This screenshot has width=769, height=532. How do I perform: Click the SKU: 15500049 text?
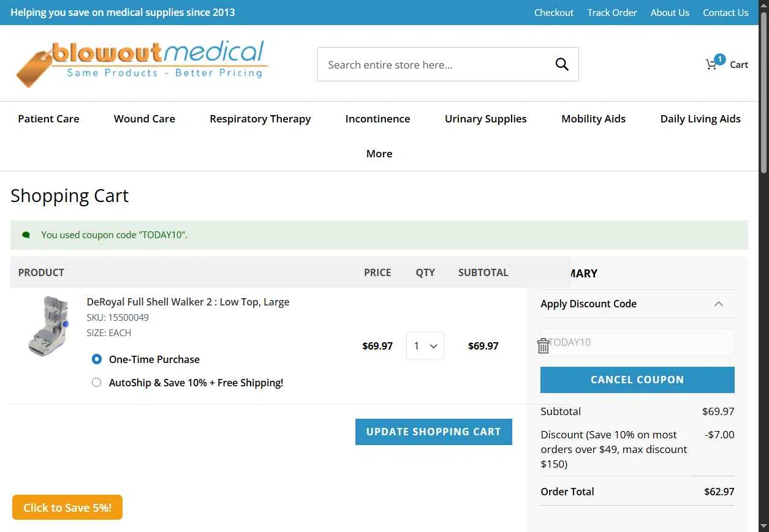click(x=118, y=317)
